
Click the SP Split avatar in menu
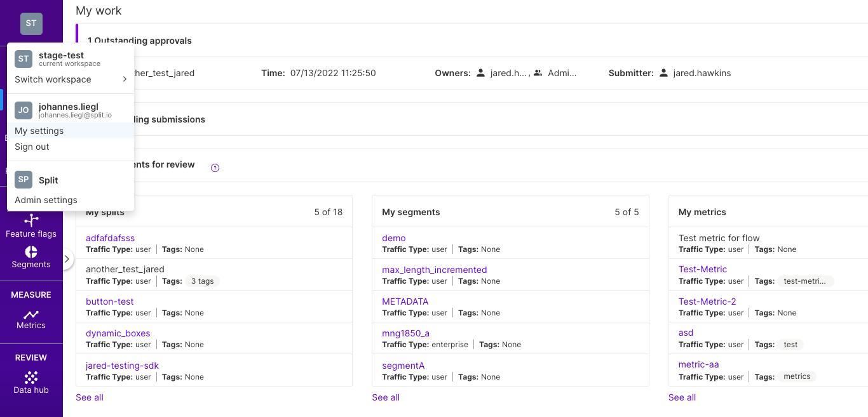24,180
